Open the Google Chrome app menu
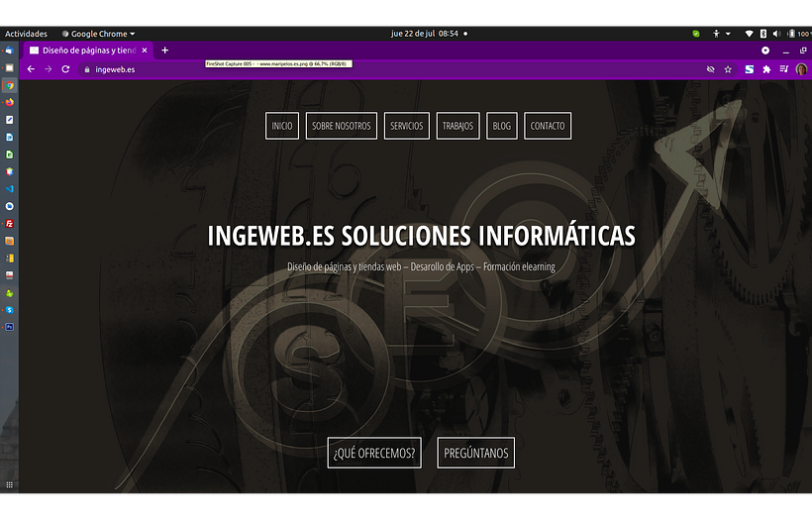 tap(98, 34)
